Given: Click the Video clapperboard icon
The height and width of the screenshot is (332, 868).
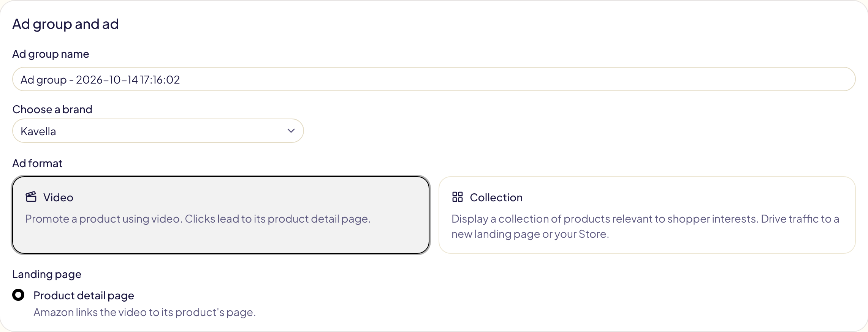Looking at the screenshot, I should coord(31,197).
